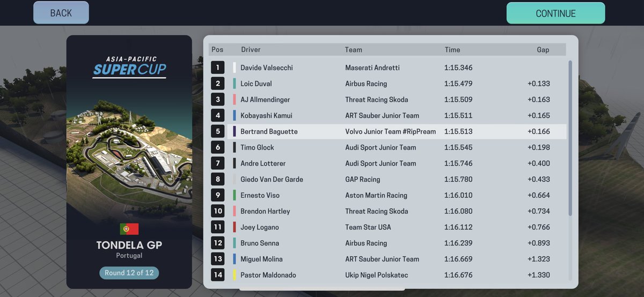Select position 1 number badge
Image resolution: width=644 pixels, height=297 pixels.
[218, 68]
